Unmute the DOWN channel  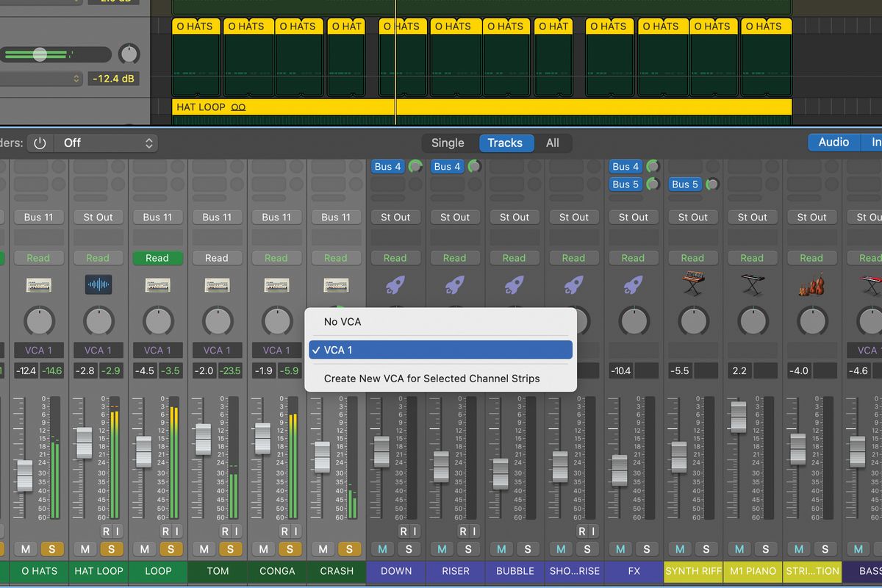point(383,549)
